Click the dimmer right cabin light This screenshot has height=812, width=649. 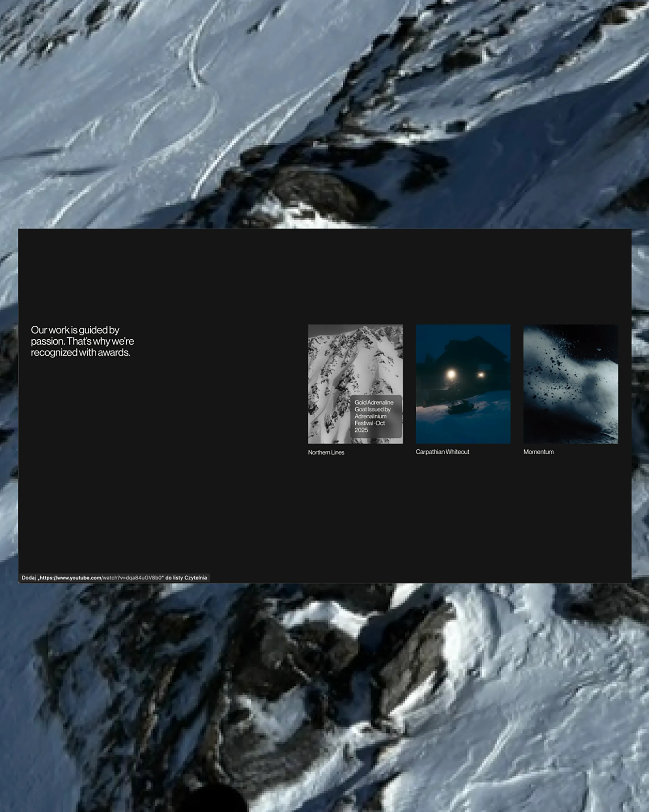481,375
